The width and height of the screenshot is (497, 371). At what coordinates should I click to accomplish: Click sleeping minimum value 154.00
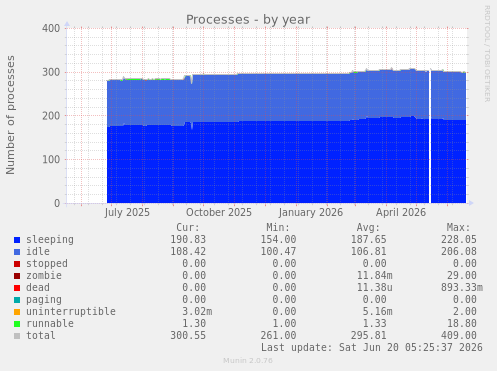[278, 239]
